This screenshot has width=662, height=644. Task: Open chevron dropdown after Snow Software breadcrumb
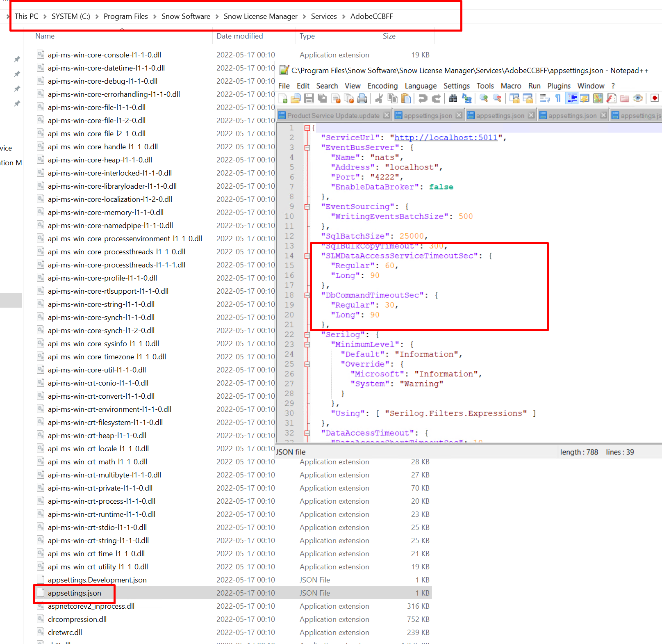(217, 16)
